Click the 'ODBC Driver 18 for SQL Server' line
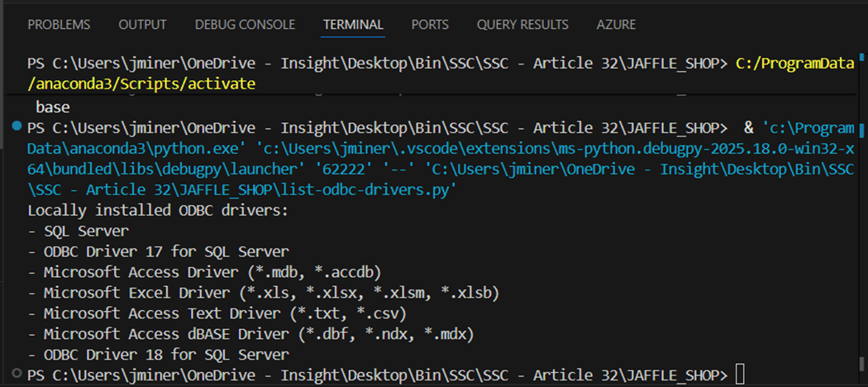This screenshot has height=387, width=868. click(x=158, y=355)
